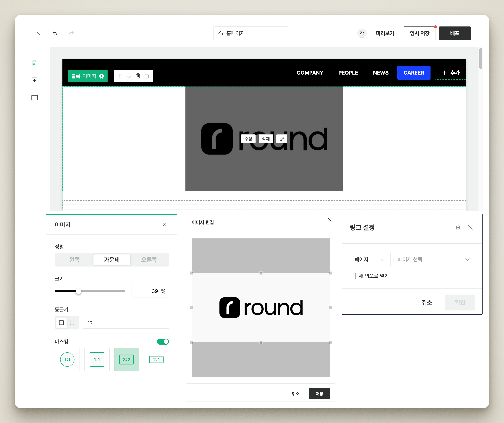Align image to 왼쪽
504x423 pixels.
pyautogui.click(x=75, y=260)
